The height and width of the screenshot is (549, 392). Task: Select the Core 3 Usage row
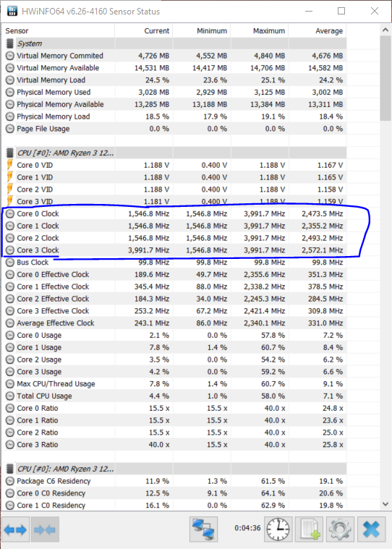point(174,372)
